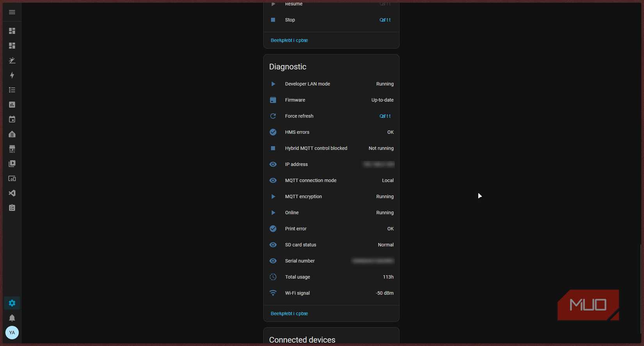The image size is (644, 346).
Task: Click the blurred Serial number value
Action: (x=373, y=261)
